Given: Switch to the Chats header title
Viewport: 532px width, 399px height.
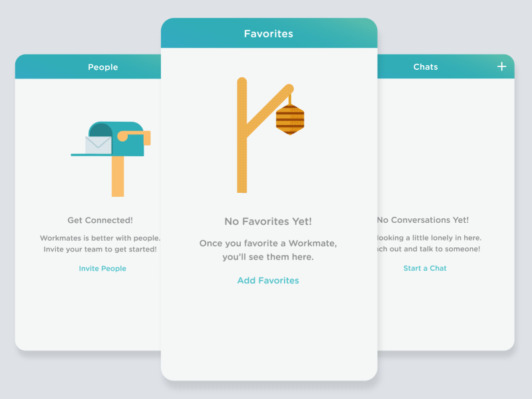Looking at the screenshot, I should pos(426,67).
